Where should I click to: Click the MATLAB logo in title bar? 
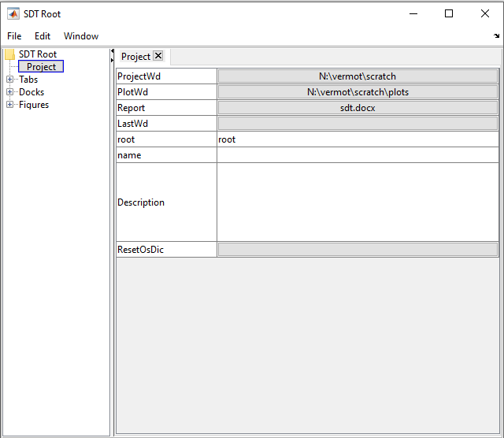[x=13, y=13]
